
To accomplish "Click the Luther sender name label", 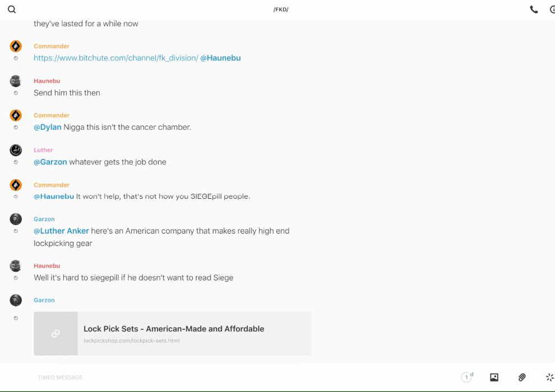I will 43,150.
